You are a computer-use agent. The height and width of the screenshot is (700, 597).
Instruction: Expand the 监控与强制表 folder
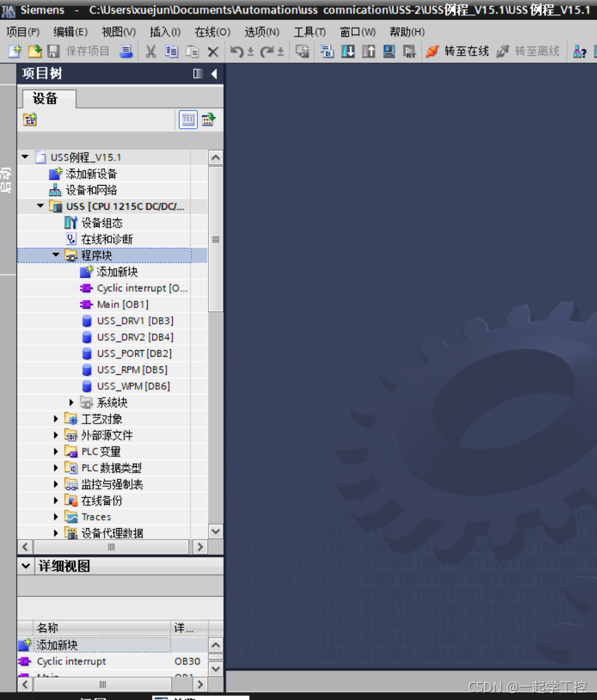click(x=56, y=484)
